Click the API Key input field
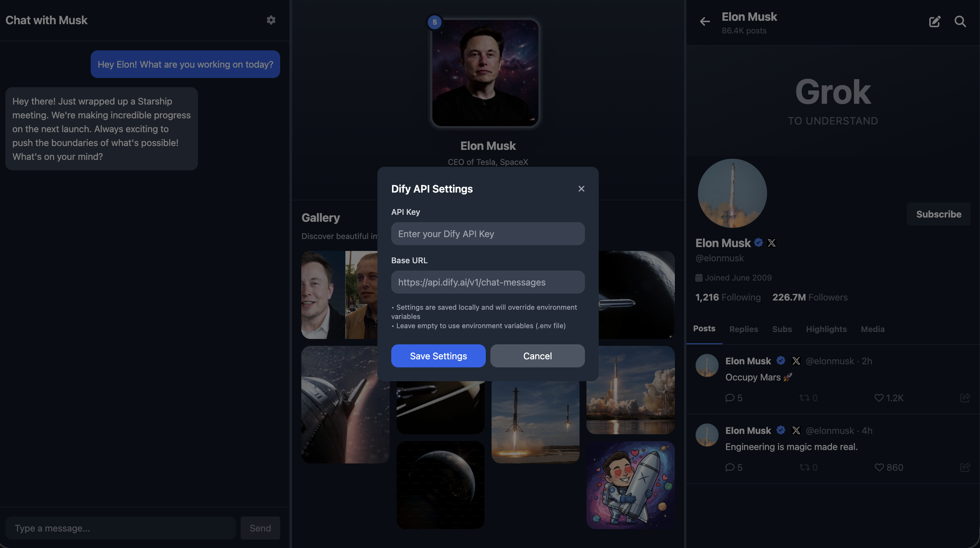 (488, 234)
